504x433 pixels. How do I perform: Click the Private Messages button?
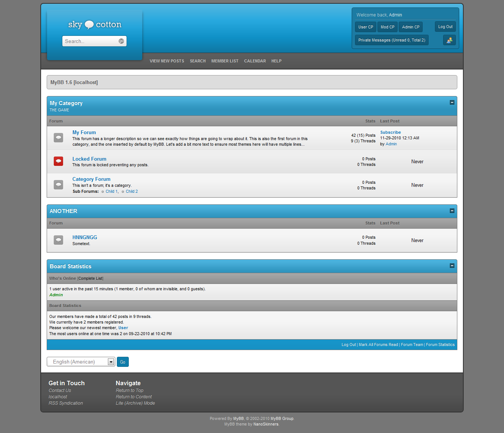click(391, 40)
